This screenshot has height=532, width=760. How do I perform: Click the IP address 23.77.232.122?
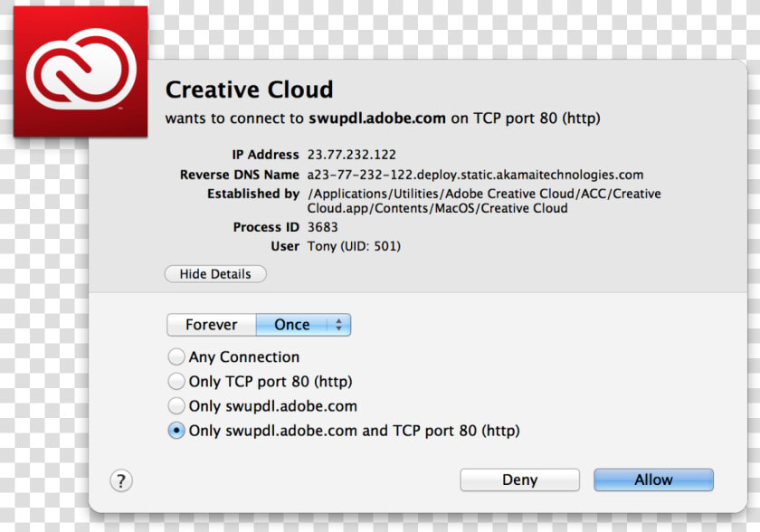tap(351, 155)
